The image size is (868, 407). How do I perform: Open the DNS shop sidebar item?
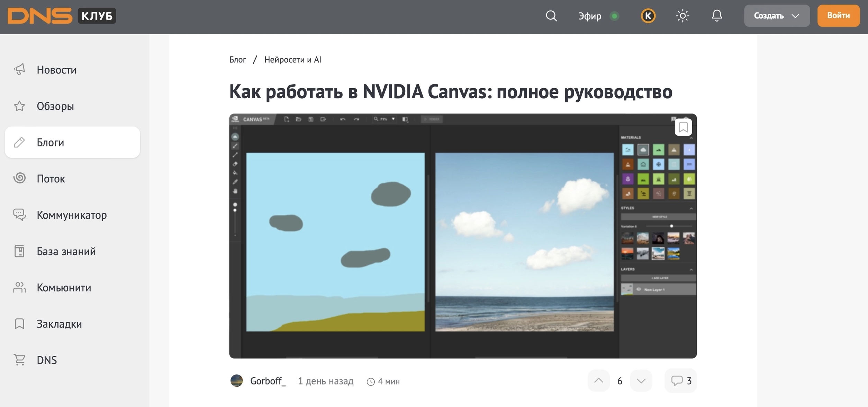(x=72, y=360)
